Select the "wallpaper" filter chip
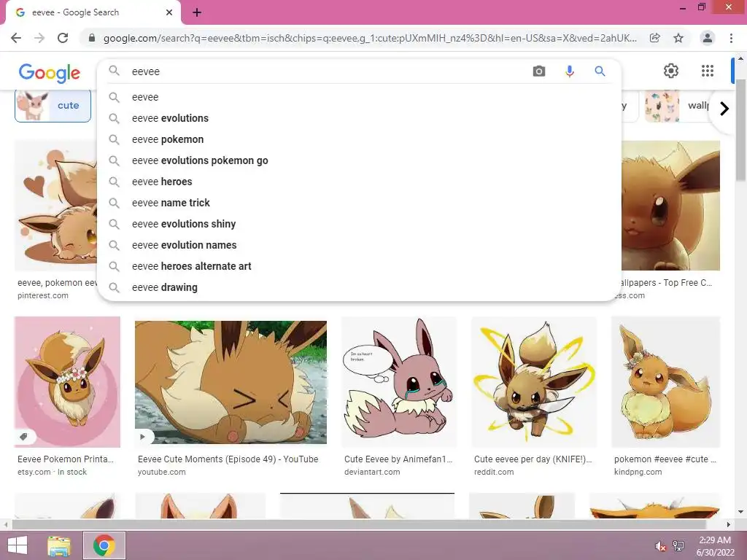The image size is (747, 560). [x=678, y=106]
